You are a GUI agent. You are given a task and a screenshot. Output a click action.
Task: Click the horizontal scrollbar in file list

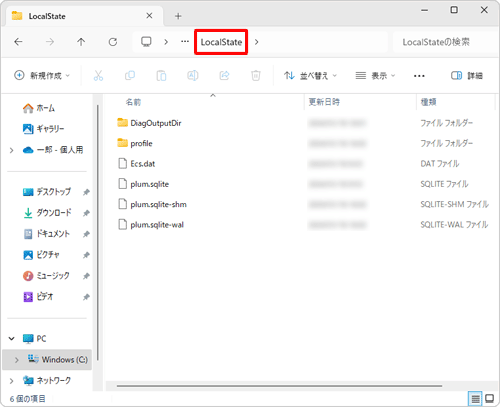(x=279, y=386)
